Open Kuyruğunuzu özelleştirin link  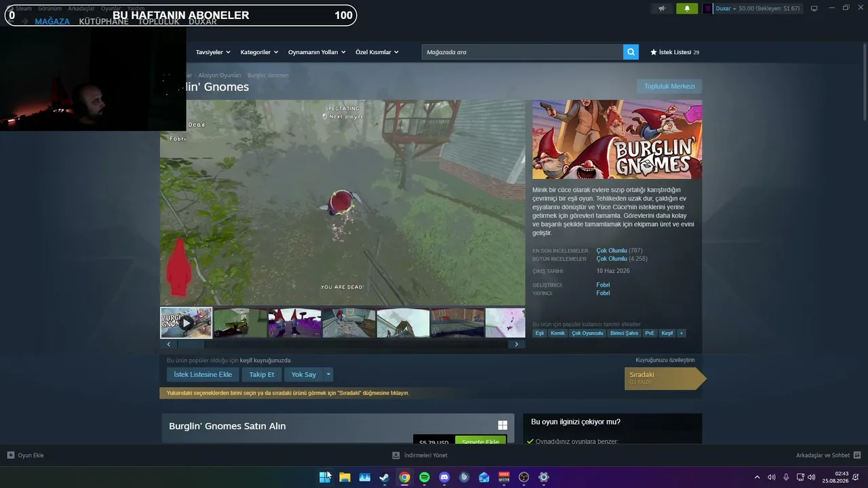pyautogui.click(x=665, y=360)
